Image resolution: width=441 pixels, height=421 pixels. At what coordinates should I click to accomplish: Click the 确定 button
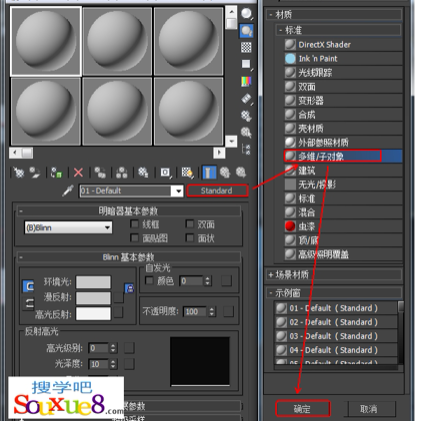coord(303,409)
